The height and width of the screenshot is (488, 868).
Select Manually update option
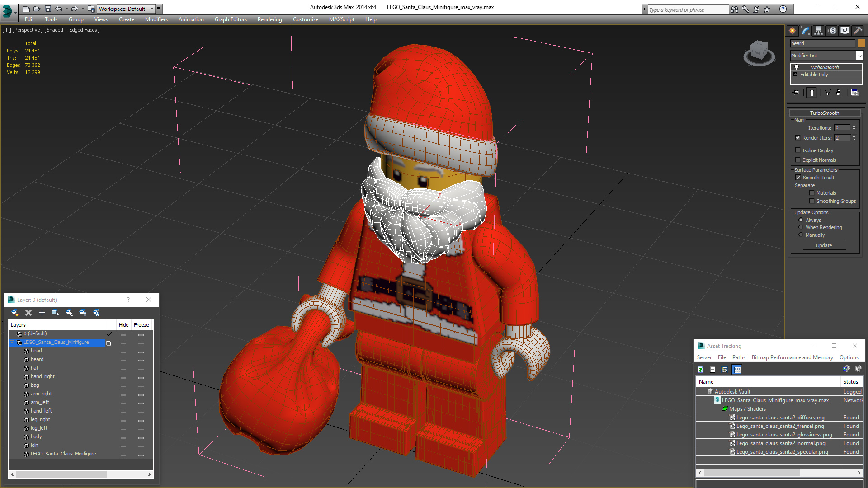coord(801,235)
